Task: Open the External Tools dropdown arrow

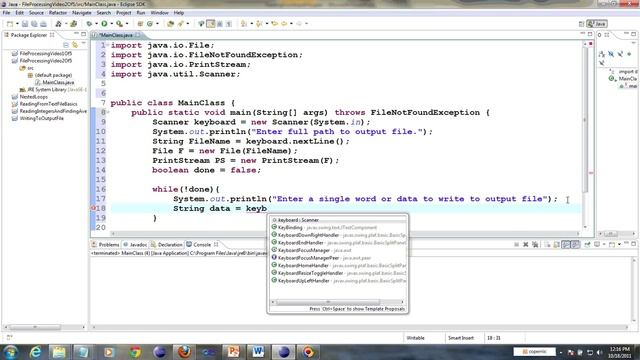Action: coord(127,24)
